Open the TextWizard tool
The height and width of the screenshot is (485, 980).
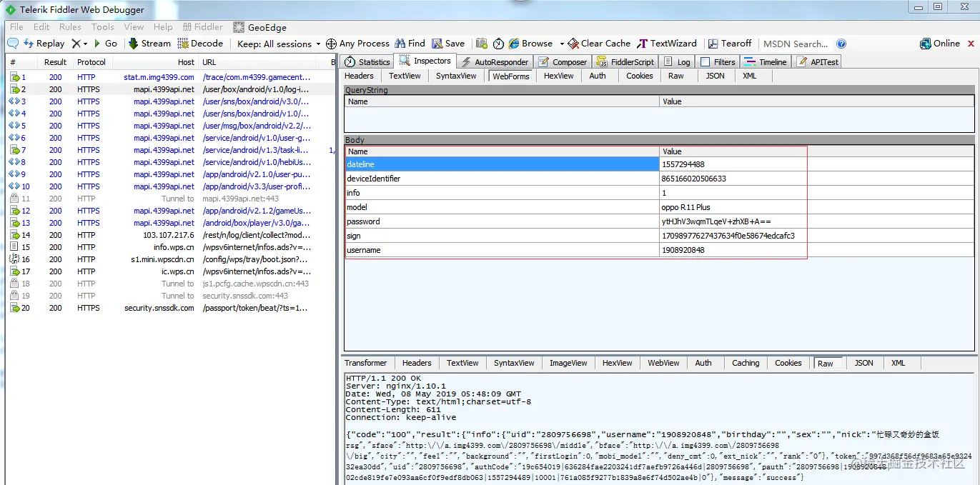pyautogui.click(x=667, y=44)
